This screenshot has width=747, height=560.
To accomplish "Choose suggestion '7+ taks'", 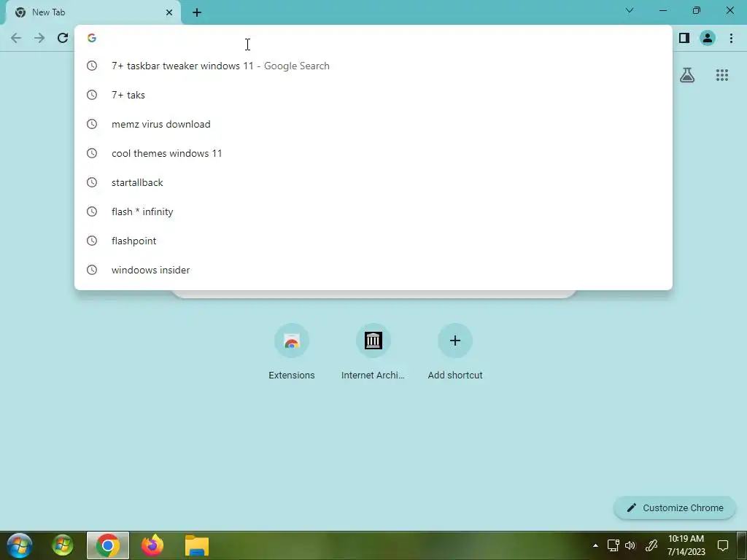I will (373, 95).
